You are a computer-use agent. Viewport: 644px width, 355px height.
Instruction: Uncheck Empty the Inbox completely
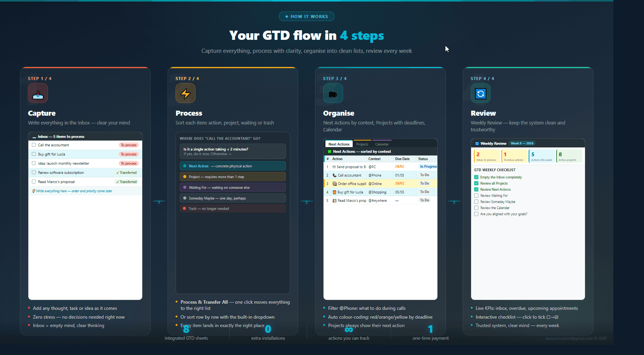[476, 177]
